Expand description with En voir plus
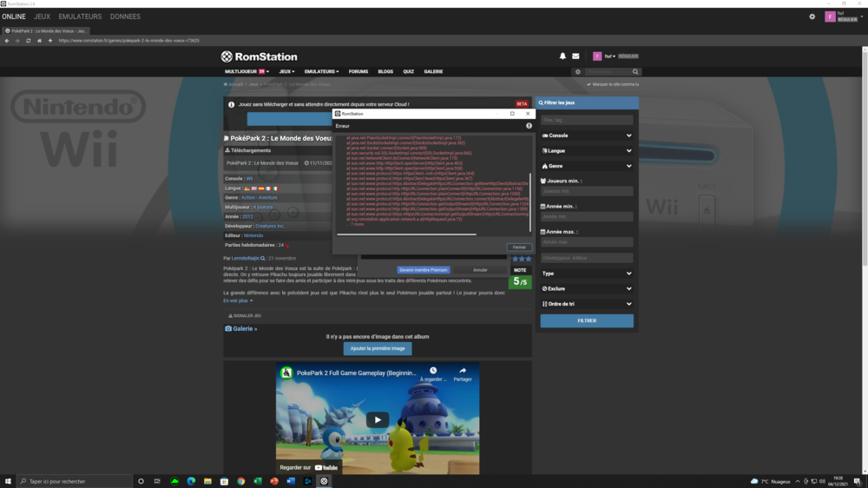This screenshot has height=488, width=868. tap(238, 300)
